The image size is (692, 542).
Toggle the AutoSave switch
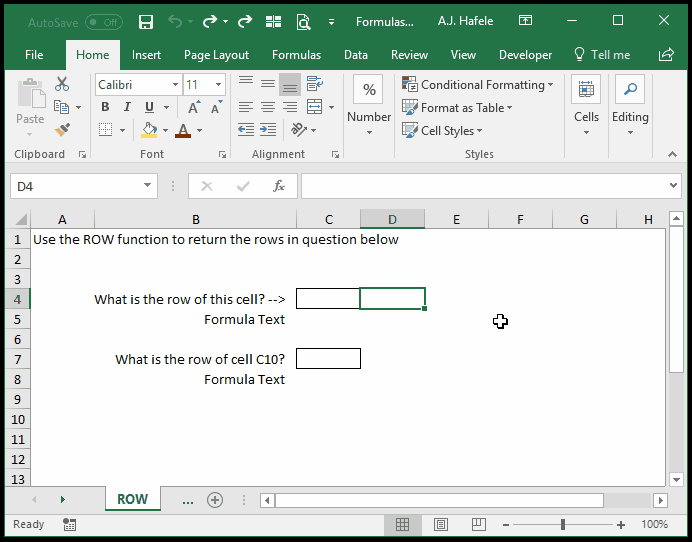pos(104,22)
